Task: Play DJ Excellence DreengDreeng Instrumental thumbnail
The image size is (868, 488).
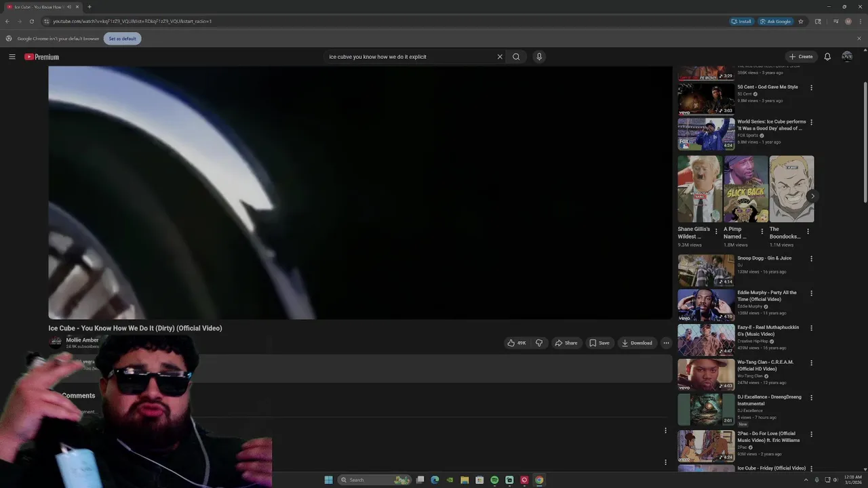Action: tap(706, 409)
